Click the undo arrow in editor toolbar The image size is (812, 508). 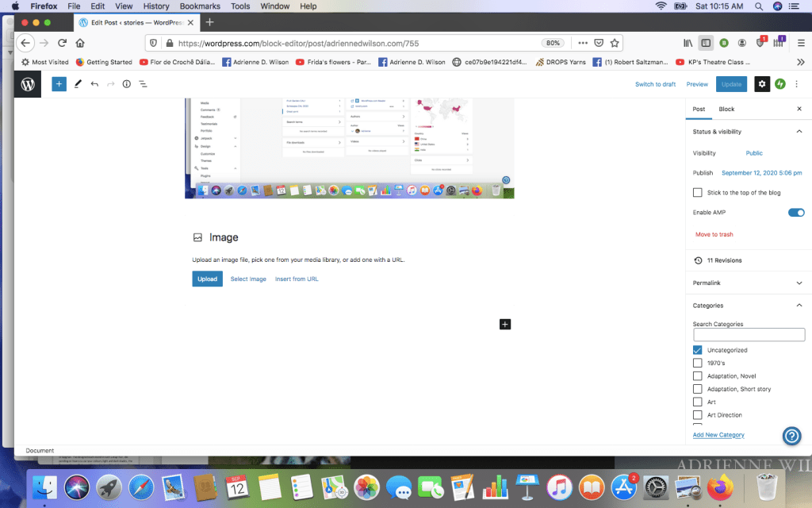pyautogui.click(x=94, y=83)
